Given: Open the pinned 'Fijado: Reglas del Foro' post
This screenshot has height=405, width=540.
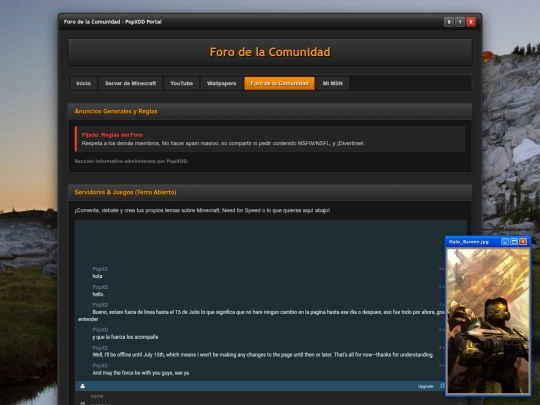Looking at the screenshot, I should (112, 135).
